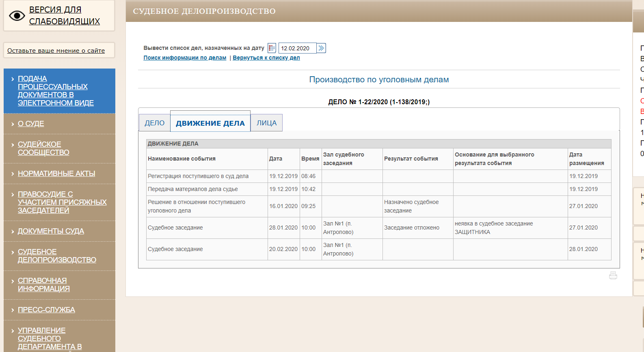This screenshot has height=352, width=644.
Task: Click cell неявка в судебное заседание ЗАЩИТНИКА
Action: tap(510, 228)
